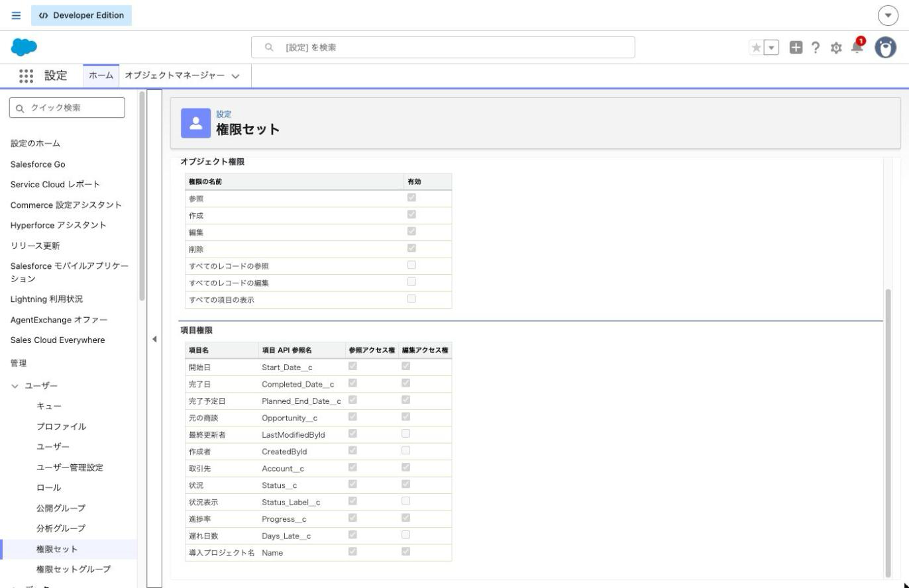Toggle the 参照 object permission checkbox
The image size is (909, 588).
[411, 198]
